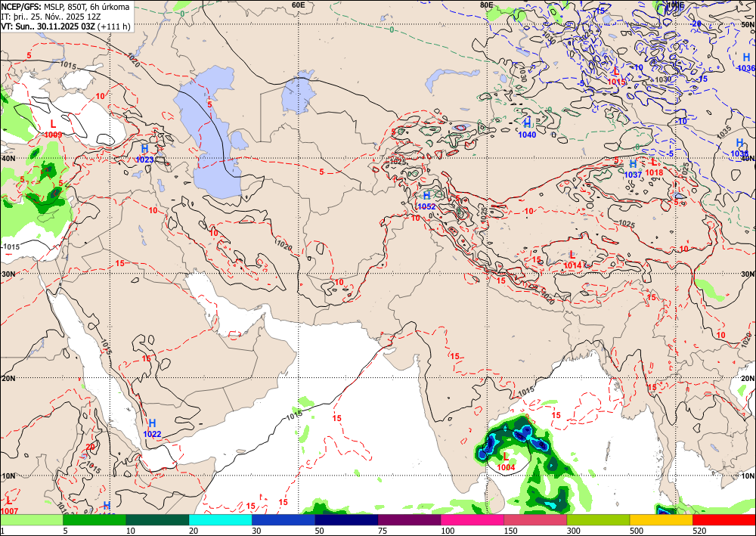Select the dark green 10–20 mm legend swatch
The height and width of the screenshot is (536, 756).
coord(158,519)
